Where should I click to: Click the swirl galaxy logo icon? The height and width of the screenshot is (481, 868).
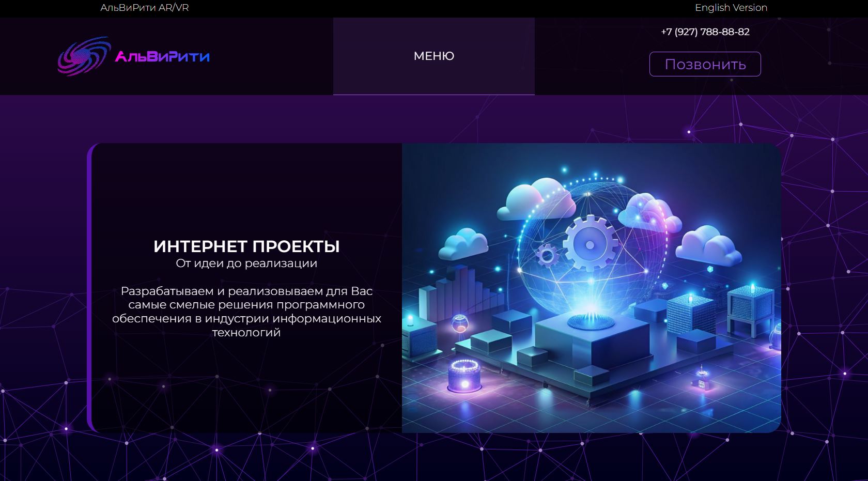(84, 56)
